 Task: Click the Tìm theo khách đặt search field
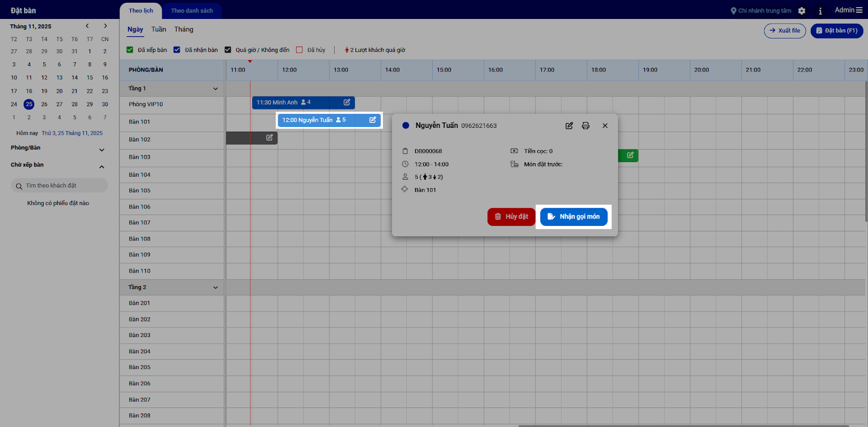pos(60,186)
